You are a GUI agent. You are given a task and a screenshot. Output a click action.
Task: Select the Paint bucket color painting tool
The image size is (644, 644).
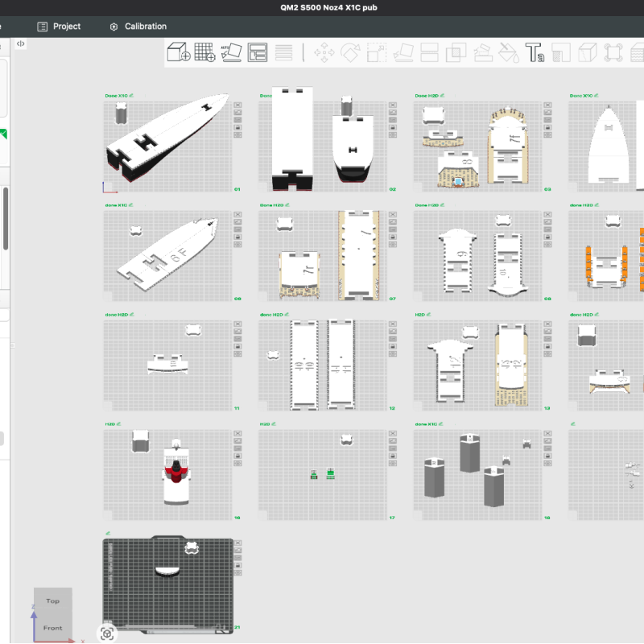tap(509, 53)
